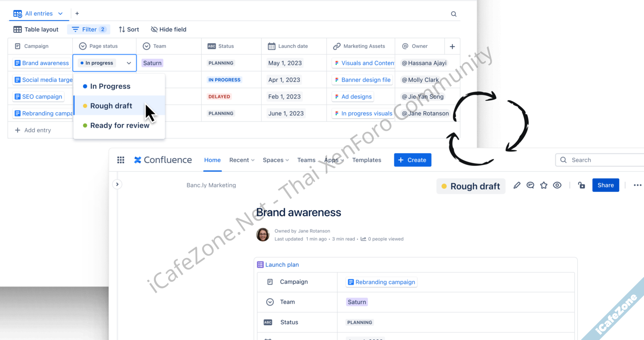Click the edit pencil icon
Image resolution: width=644 pixels, height=340 pixels.
click(517, 185)
